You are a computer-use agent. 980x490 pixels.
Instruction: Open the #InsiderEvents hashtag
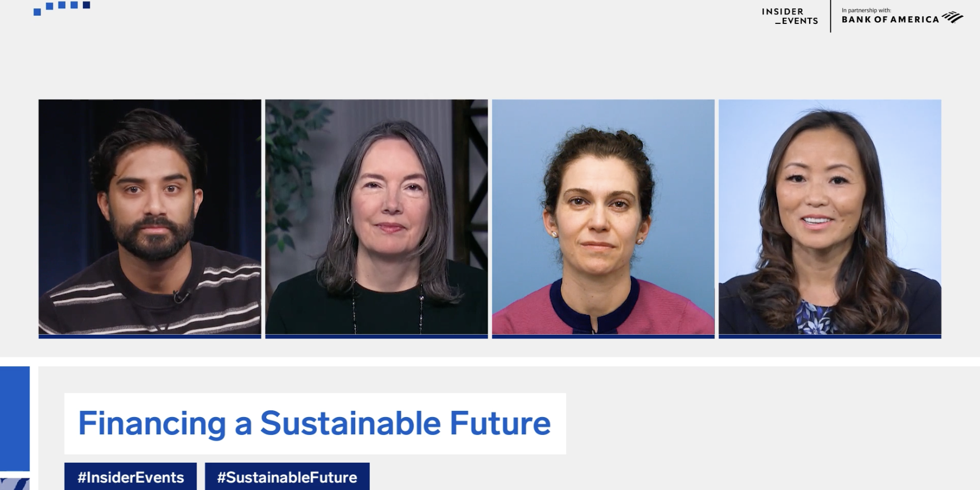pyautogui.click(x=130, y=477)
